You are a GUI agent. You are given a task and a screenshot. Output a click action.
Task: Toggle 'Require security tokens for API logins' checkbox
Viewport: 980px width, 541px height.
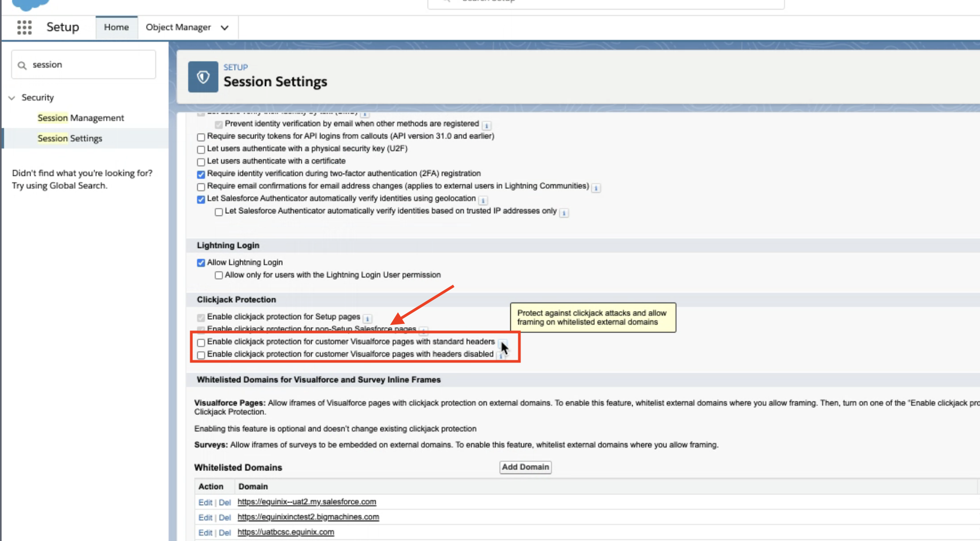(x=201, y=137)
